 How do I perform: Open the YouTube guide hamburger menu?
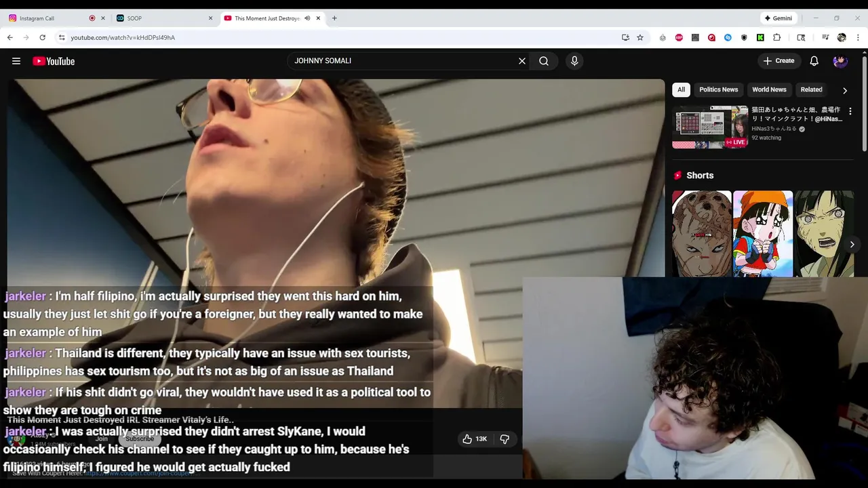(16, 61)
